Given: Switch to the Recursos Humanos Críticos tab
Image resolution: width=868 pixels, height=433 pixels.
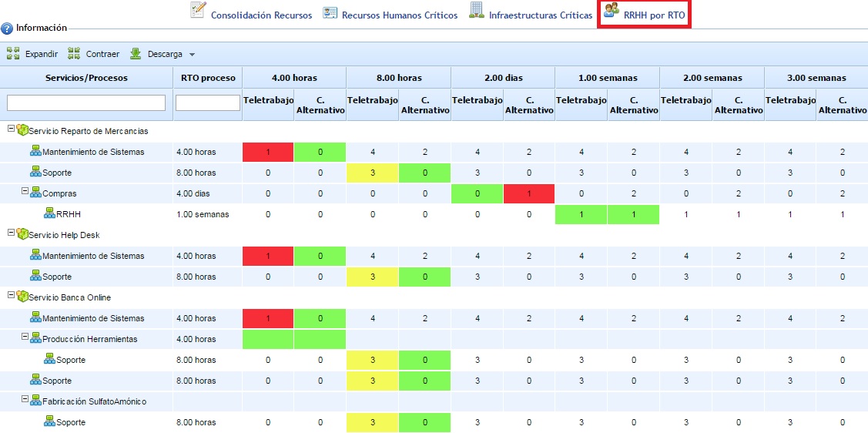Looking at the screenshot, I should click(399, 15).
